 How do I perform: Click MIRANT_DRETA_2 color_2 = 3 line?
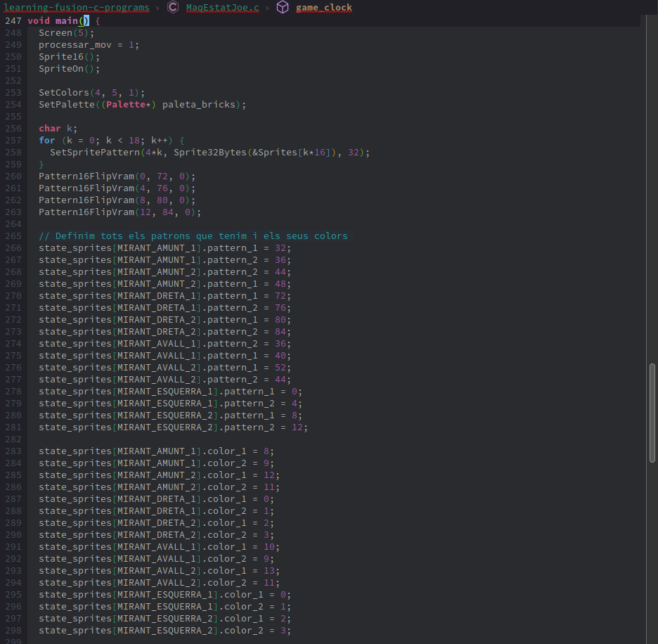(x=156, y=535)
